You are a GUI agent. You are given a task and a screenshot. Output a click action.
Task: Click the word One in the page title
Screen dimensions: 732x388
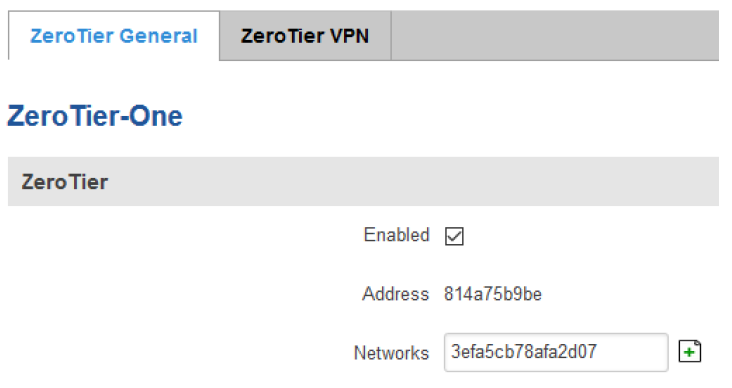[x=155, y=116]
